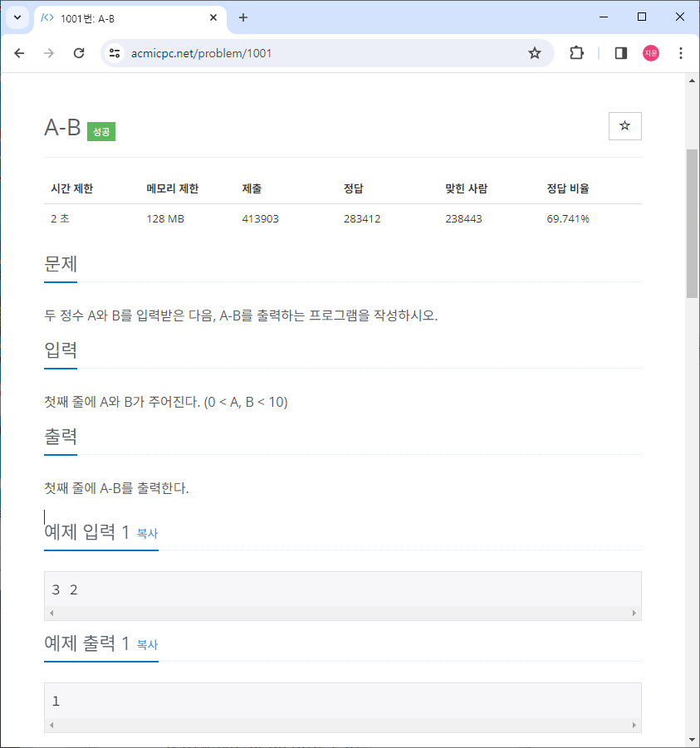Reload the problem page
Screen dimensions: 700x748
click(79, 52)
